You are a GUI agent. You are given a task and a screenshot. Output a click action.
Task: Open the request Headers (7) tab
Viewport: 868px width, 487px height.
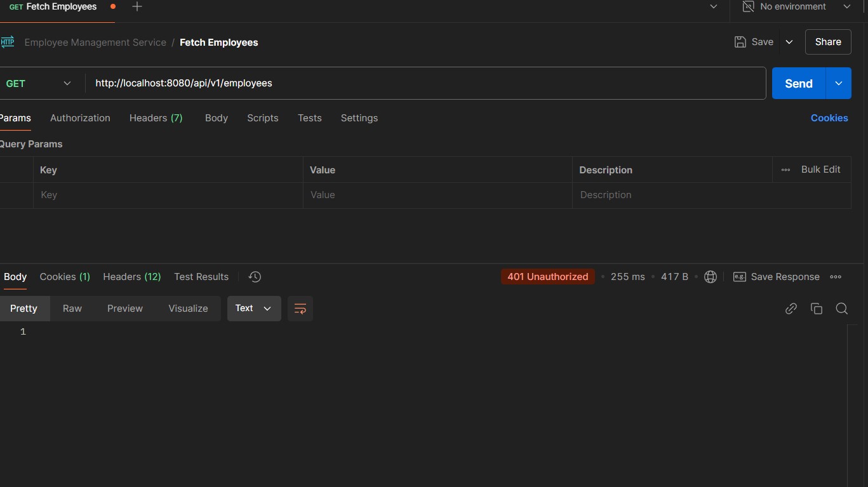(x=156, y=118)
